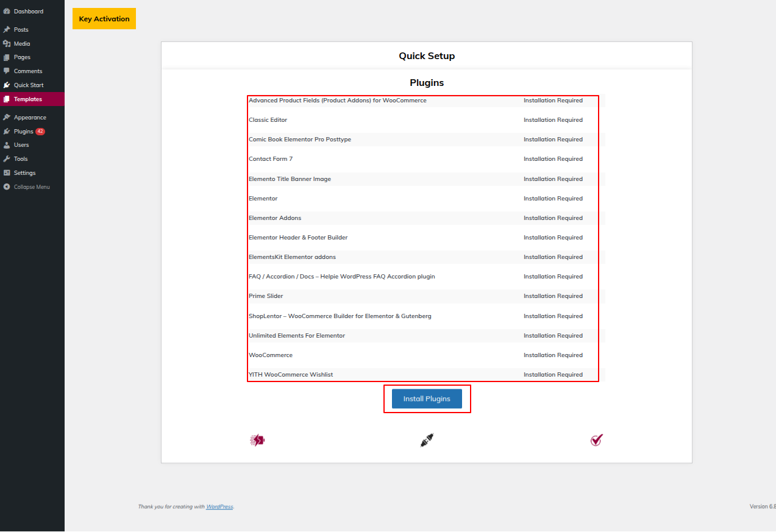Click the red 42 plugins update badge
The width and height of the screenshot is (776, 532).
pyautogui.click(x=40, y=132)
